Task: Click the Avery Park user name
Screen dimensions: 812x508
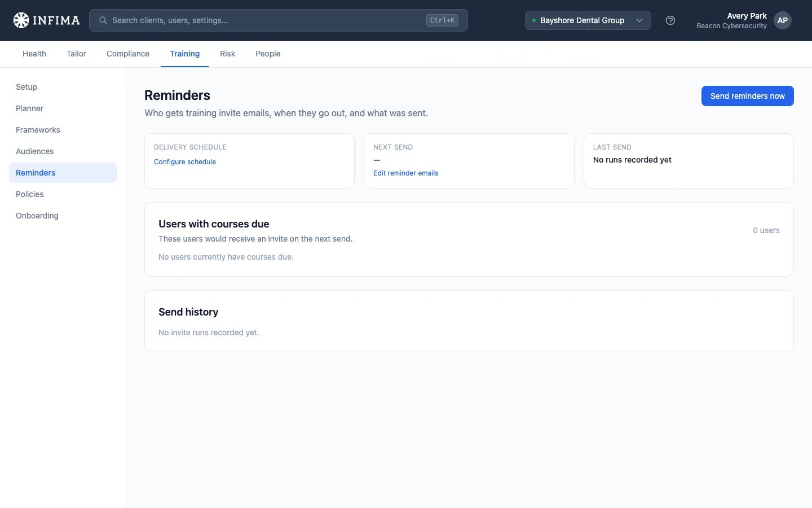Action: [747, 16]
